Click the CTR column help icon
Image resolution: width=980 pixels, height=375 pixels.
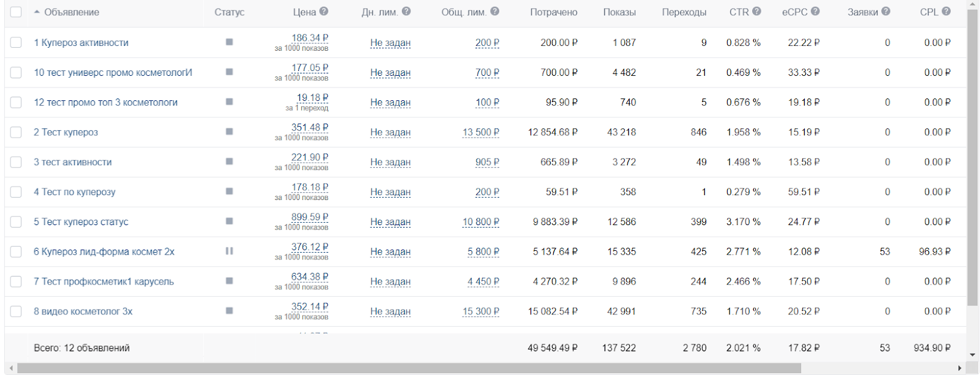coord(756,12)
